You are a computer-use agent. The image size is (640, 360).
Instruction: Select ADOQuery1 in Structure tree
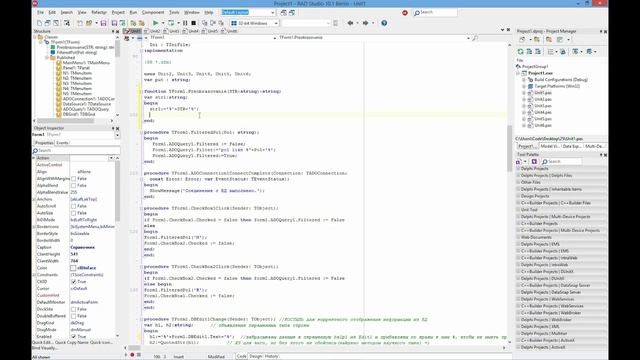(x=86, y=109)
